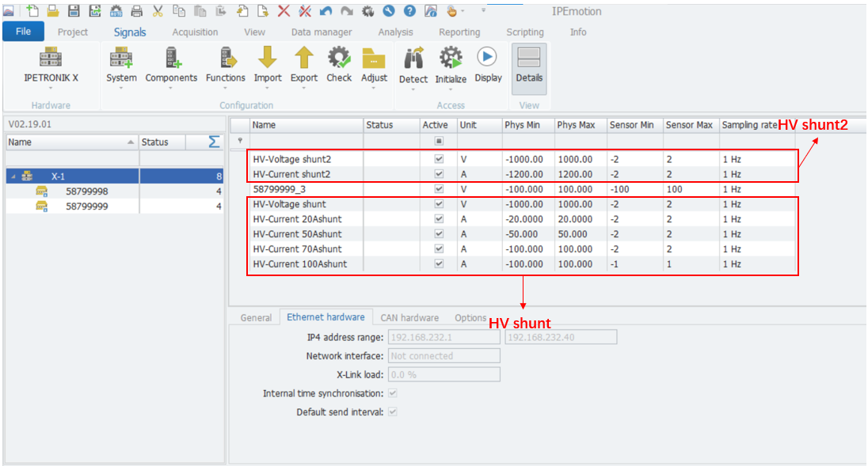Detect hardware with the binoculars icon
Viewport: 868px width, 466px height.
click(x=413, y=58)
